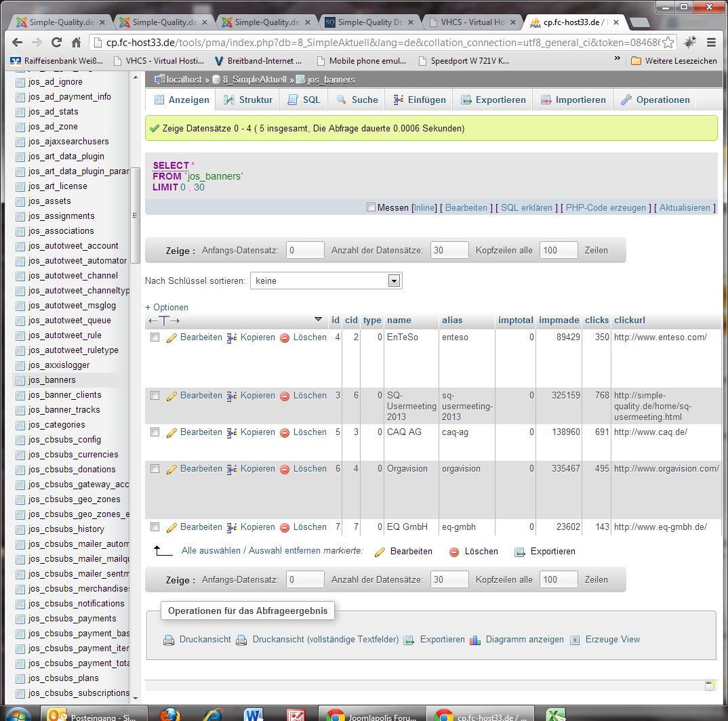Click the red delete icon in the Orgavision row
728x721 pixels.
coord(285,470)
